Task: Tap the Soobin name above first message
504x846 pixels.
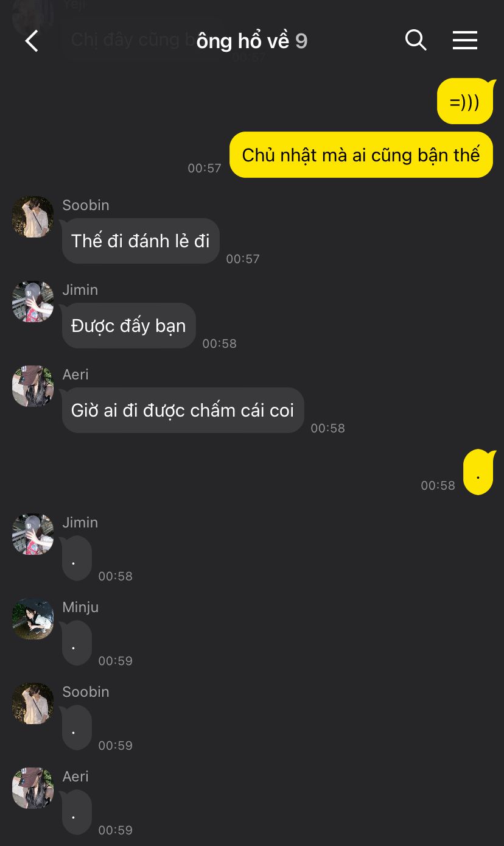Action: (86, 205)
